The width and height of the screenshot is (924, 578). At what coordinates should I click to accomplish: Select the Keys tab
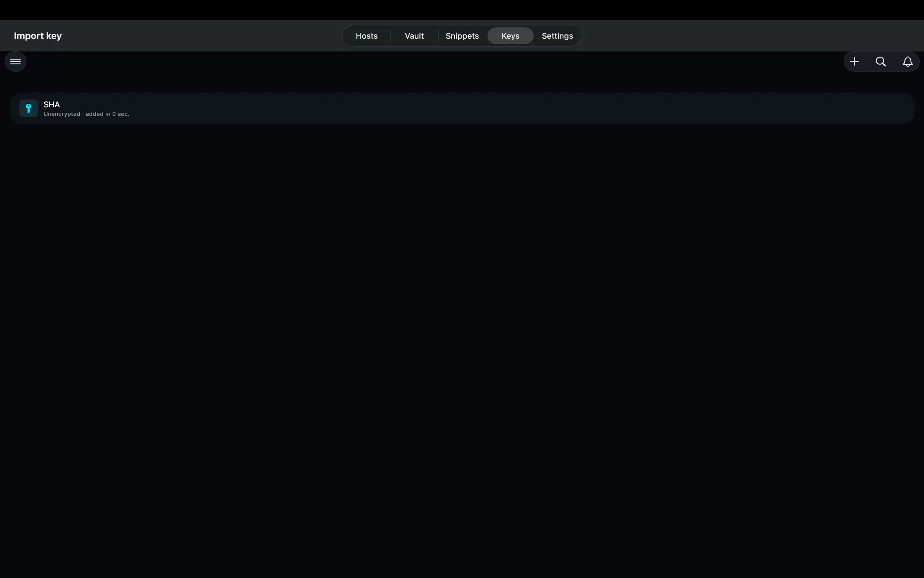coord(510,36)
